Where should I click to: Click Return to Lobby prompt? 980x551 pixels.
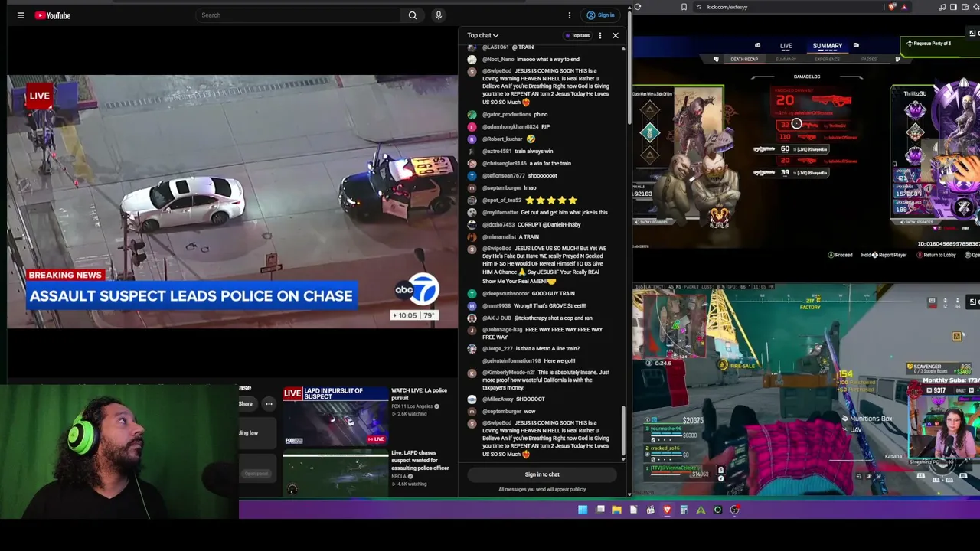click(x=936, y=255)
